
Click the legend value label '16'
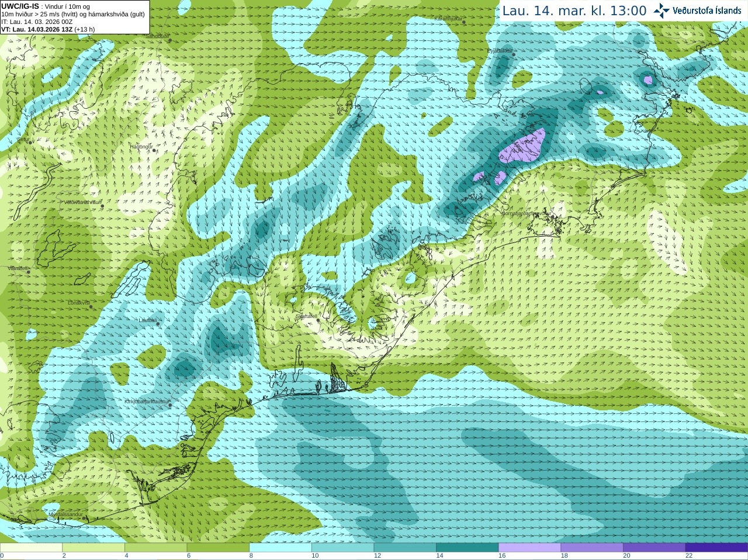[502, 556]
